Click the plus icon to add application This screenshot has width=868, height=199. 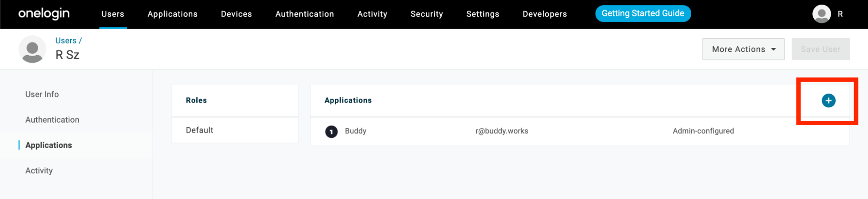[828, 100]
